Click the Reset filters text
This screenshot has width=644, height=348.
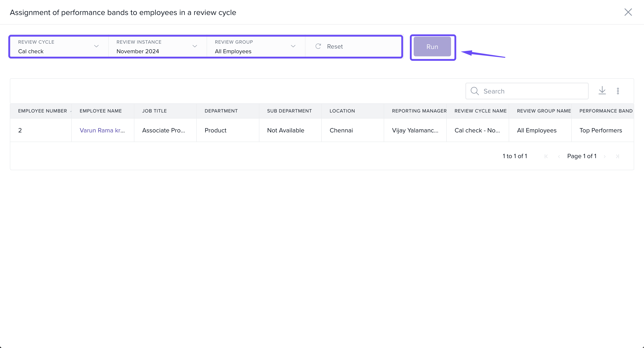(x=335, y=47)
